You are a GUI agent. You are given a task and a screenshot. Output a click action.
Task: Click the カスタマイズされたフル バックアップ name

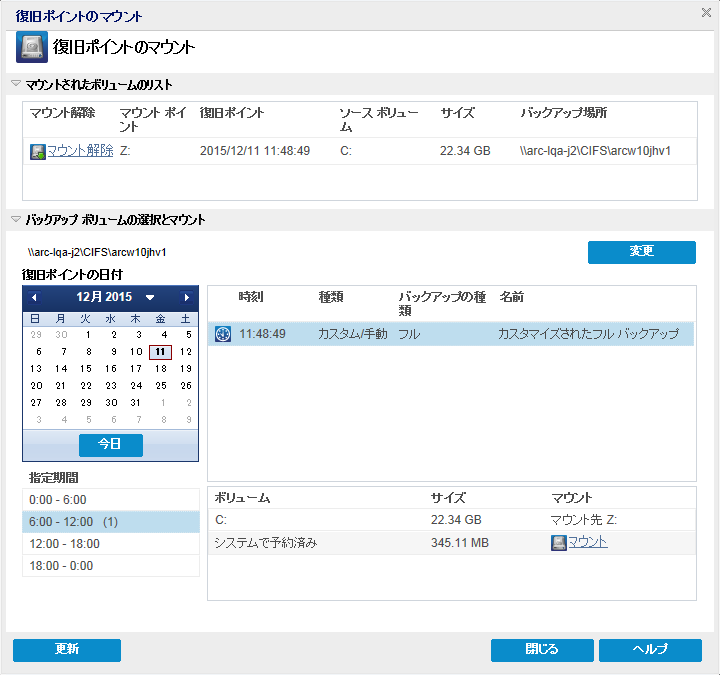tap(588, 334)
